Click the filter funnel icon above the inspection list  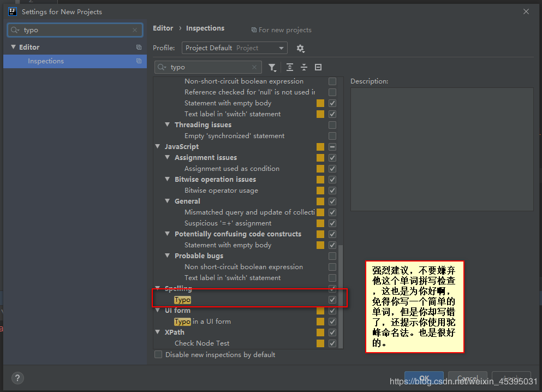point(272,67)
